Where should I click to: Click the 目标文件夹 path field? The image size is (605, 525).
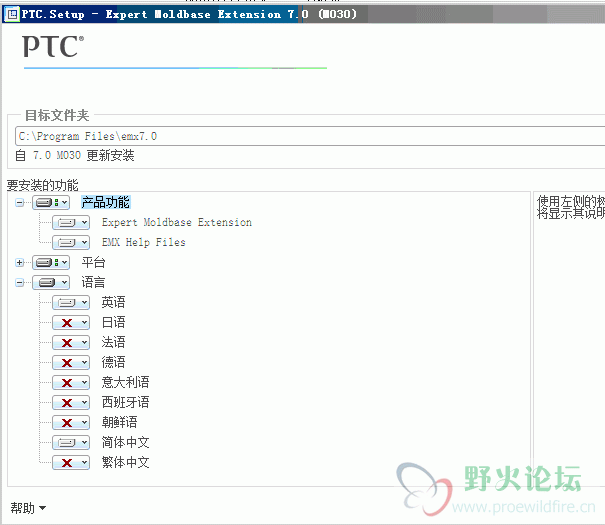pos(310,136)
